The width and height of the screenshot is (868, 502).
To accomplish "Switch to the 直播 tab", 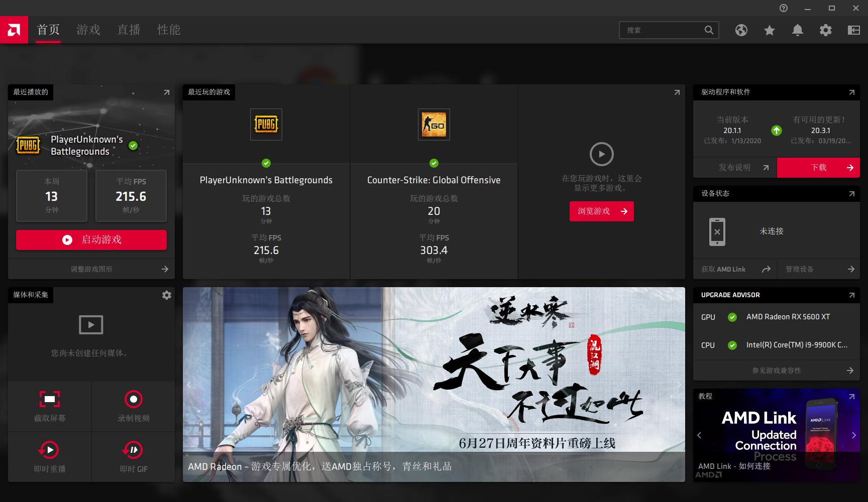I will (129, 30).
